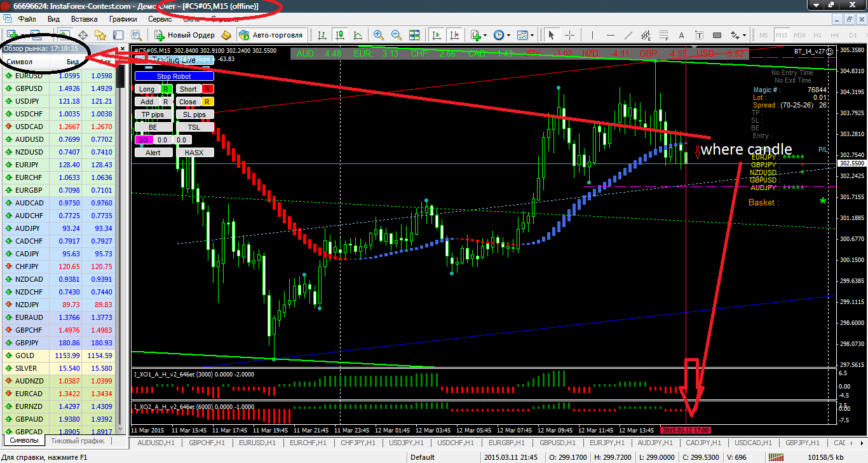Switch chart to candlesticks style
This screenshot has height=463, width=868.
(x=341, y=34)
